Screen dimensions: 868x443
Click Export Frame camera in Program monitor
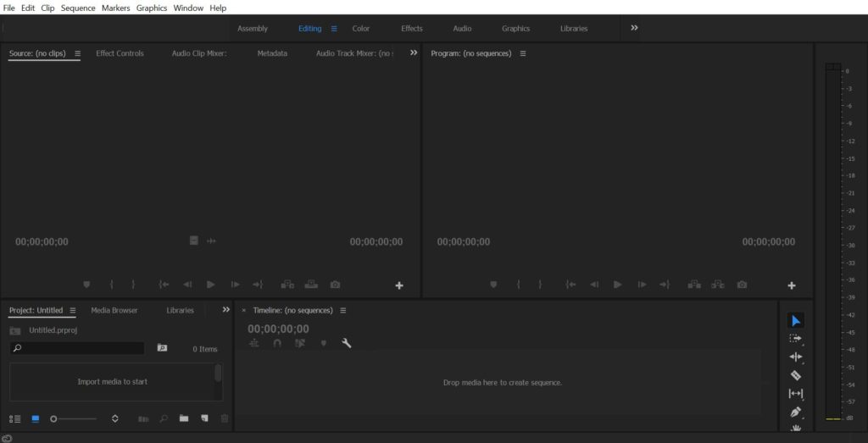[742, 285]
